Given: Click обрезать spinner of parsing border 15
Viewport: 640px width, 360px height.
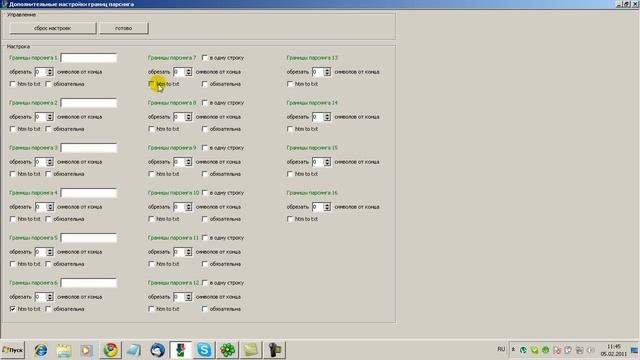Looking at the screenshot, I should pyautogui.click(x=321, y=162).
